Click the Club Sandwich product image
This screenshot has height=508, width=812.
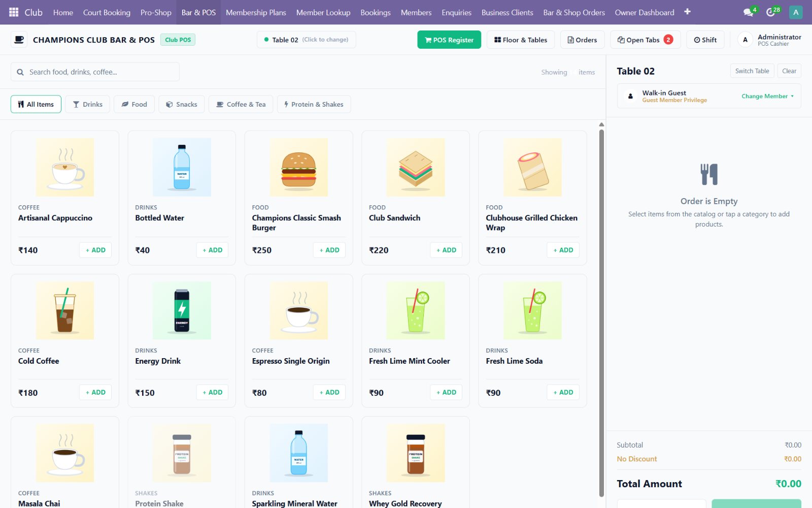point(416,167)
